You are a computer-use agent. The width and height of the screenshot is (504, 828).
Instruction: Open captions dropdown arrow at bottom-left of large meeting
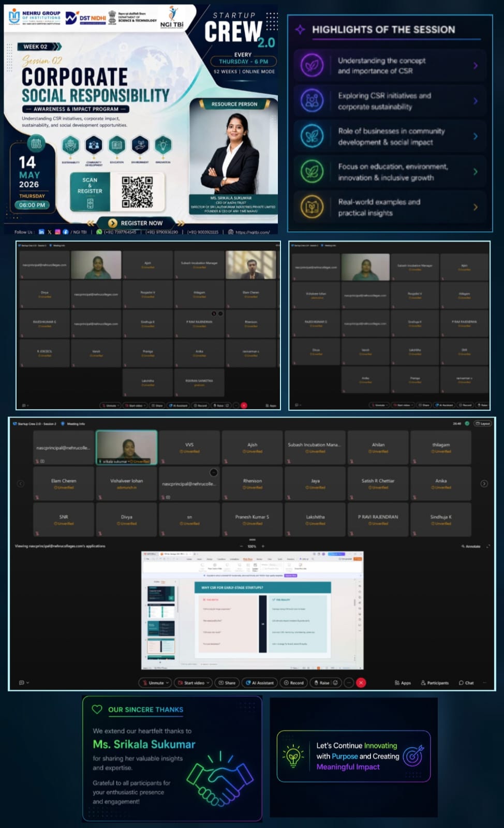(x=27, y=683)
